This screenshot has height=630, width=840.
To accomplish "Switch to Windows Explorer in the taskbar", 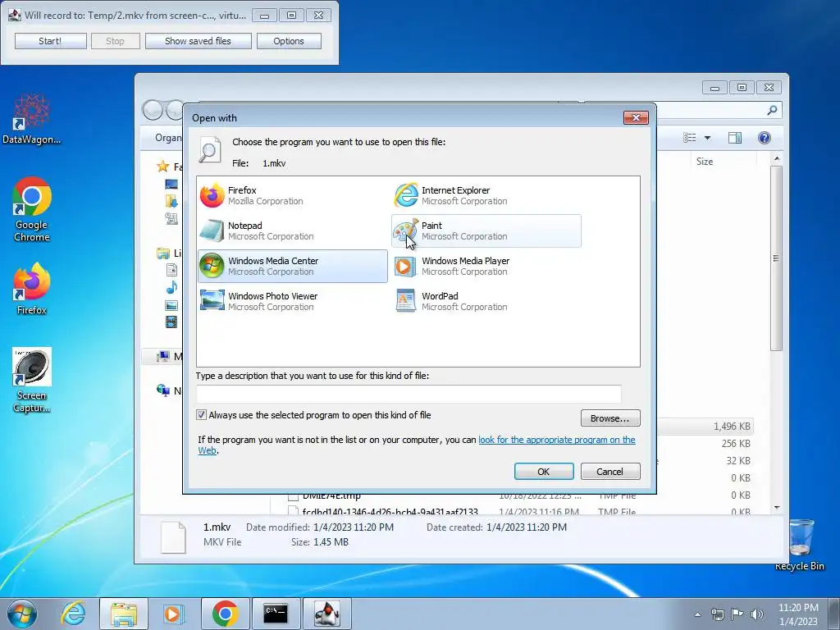I will click(123, 614).
